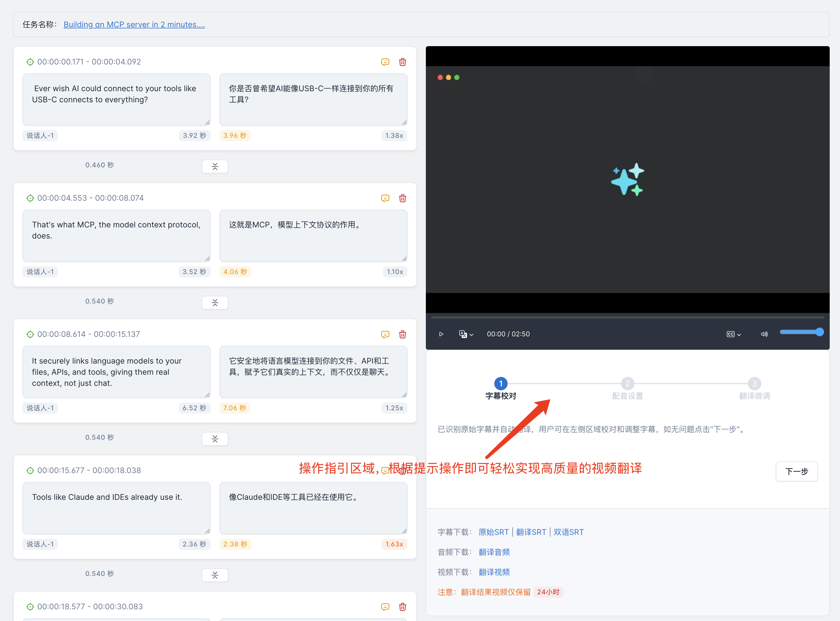840x621 pixels.
Task: Download 翻译SRT subtitles
Action: [531, 532]
